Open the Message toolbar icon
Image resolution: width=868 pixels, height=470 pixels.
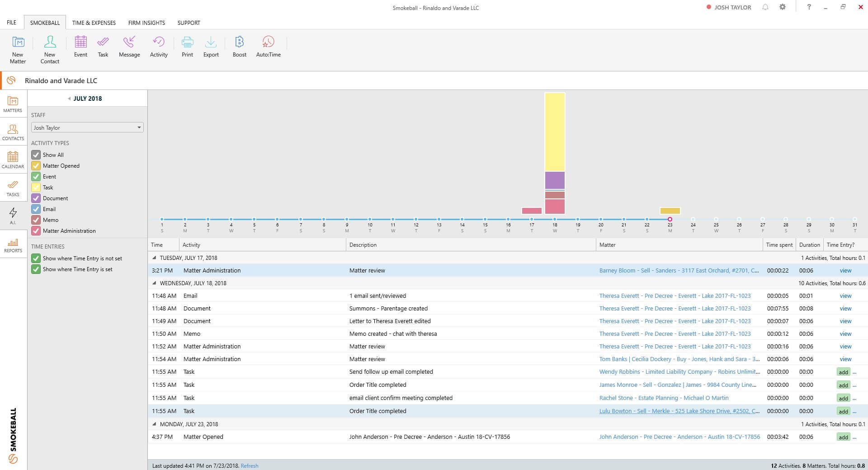pyautogui.click(x=129, y=47)
